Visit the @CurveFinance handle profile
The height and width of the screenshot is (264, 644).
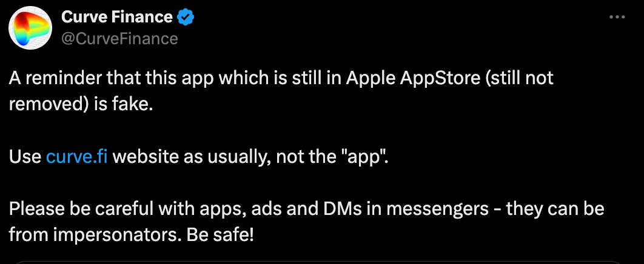click(119, 39)
